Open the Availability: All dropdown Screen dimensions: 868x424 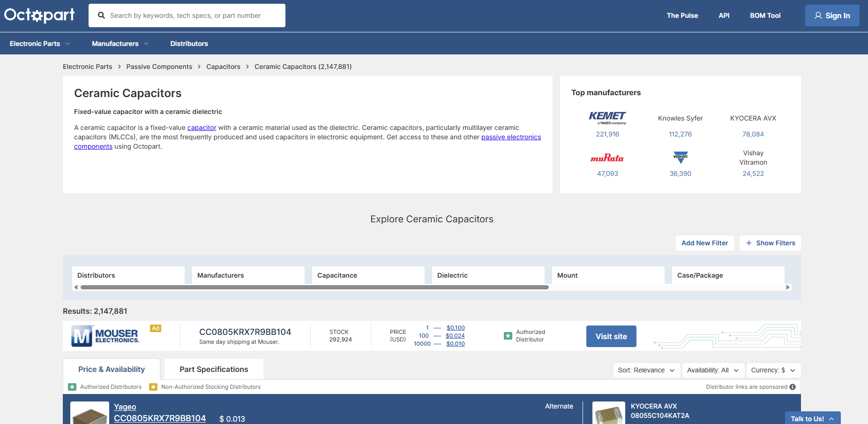click(x=713, y=370)
